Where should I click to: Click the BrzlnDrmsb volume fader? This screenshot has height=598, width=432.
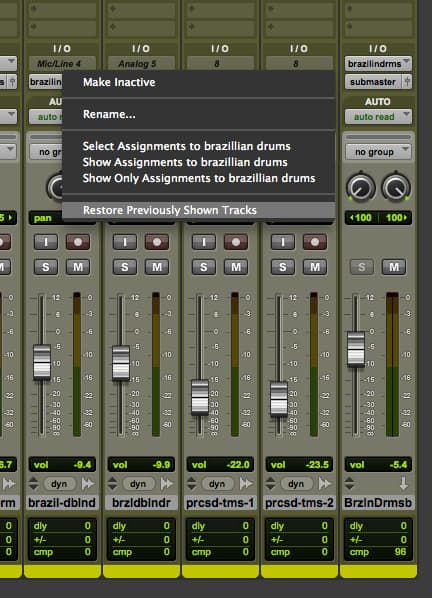tap(356, 349)
